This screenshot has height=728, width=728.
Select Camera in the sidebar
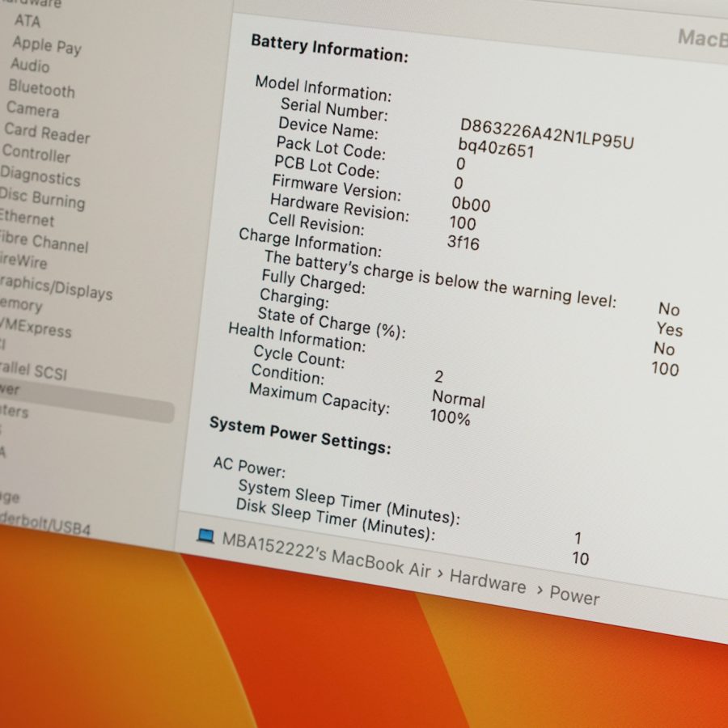point(33,109)
